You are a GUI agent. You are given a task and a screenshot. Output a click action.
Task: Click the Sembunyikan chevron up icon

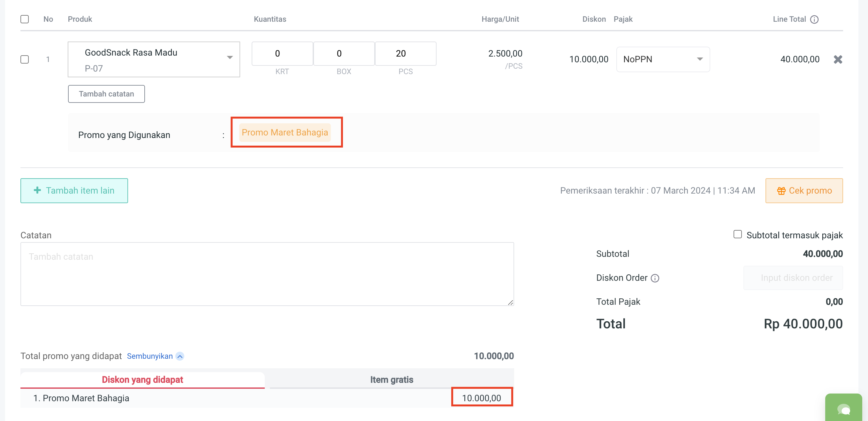180,356
